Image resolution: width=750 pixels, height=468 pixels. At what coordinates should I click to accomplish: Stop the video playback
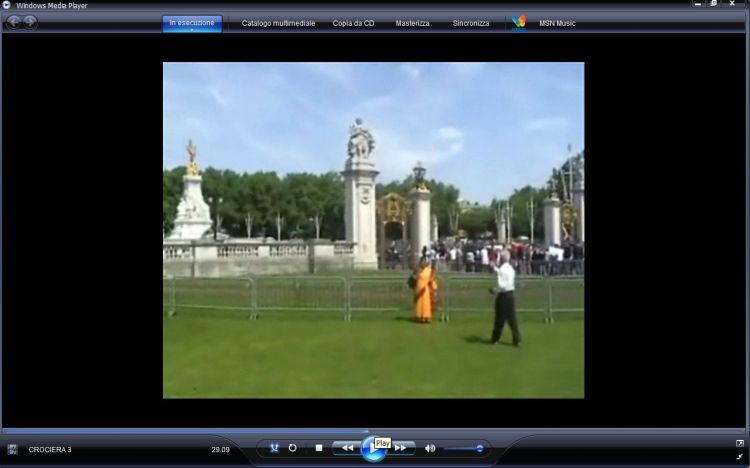pos(318,448)
